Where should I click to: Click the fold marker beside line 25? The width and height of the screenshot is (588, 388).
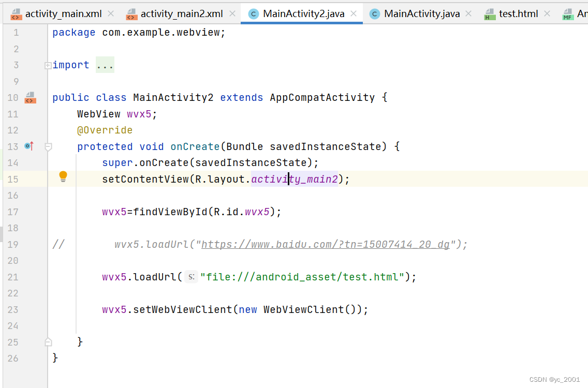(x=48, y=342)
